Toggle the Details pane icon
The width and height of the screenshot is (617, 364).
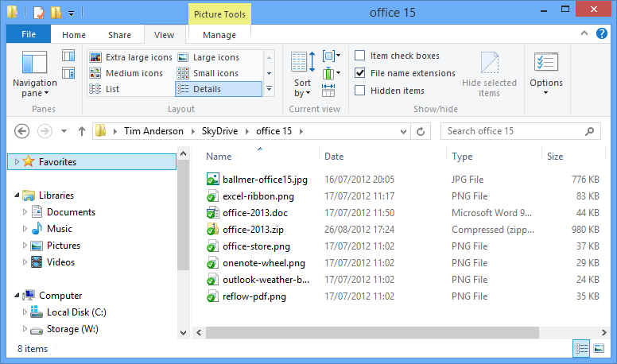pyautogui.click(x=68, y=73)
